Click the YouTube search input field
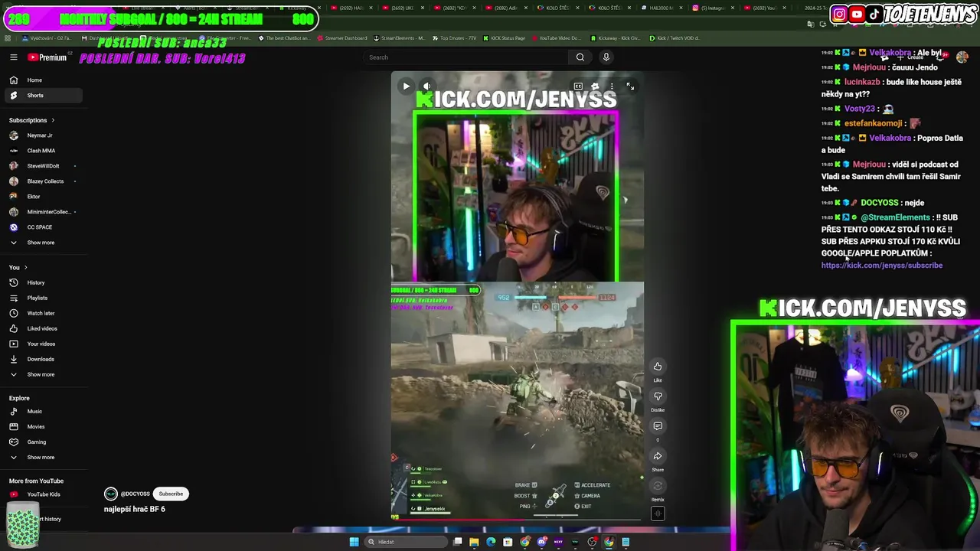This screenshot has height=551, width=980. (x=466, y=57)
